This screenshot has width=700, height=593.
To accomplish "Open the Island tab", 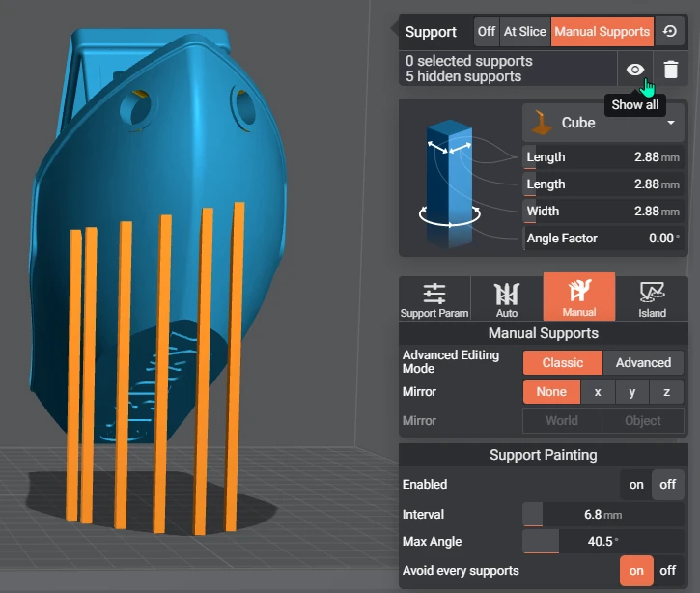I will (652, 298).
